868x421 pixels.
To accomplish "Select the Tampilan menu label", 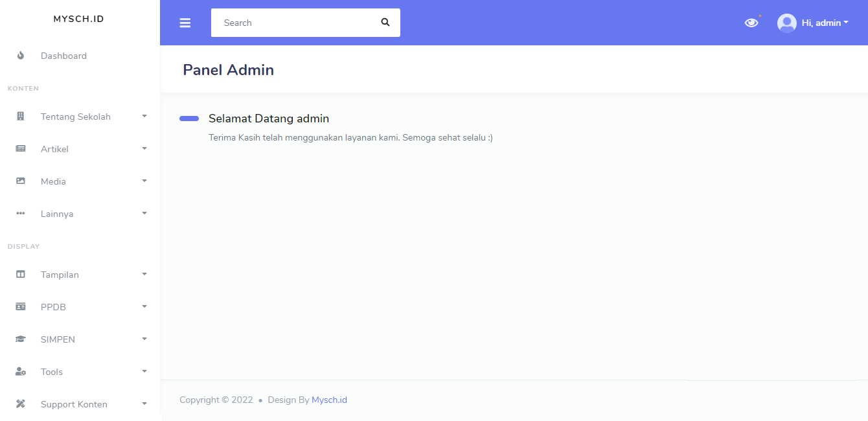I will (x=60, y=275).
